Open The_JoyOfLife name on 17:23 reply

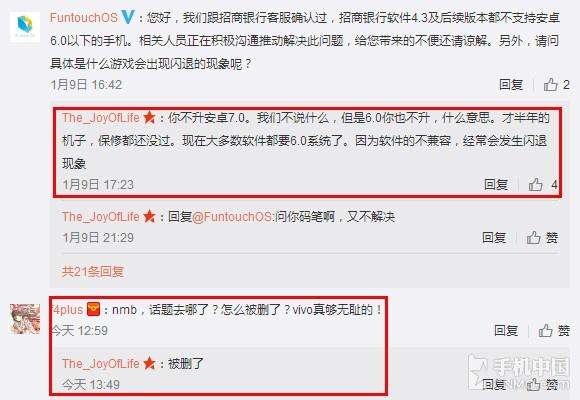101,118
